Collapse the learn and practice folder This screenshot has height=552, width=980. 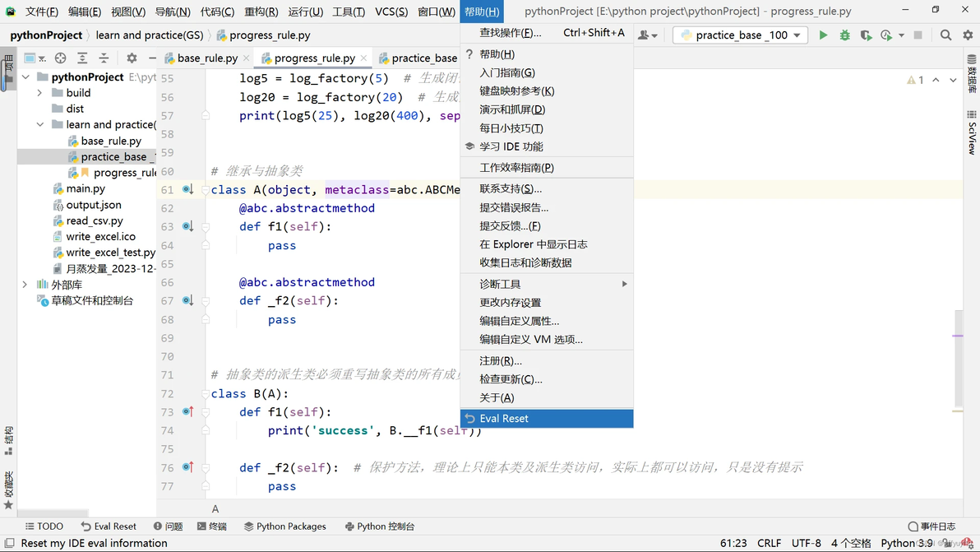tap(40, 124)
